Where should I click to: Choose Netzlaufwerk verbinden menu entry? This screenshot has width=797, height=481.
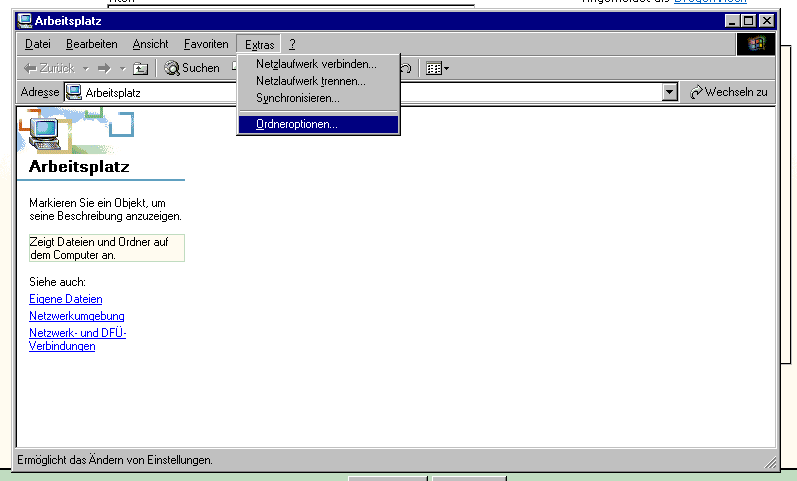[x=316, y=64]
